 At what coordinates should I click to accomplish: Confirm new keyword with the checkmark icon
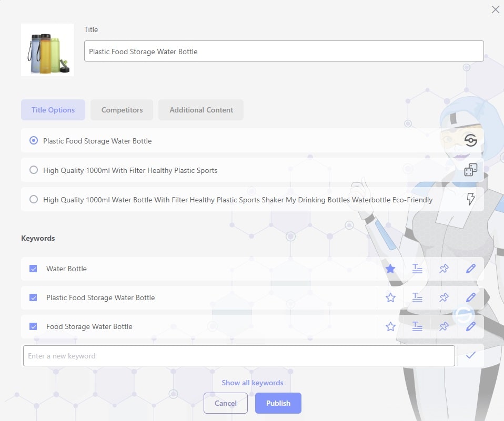(470, 356)
